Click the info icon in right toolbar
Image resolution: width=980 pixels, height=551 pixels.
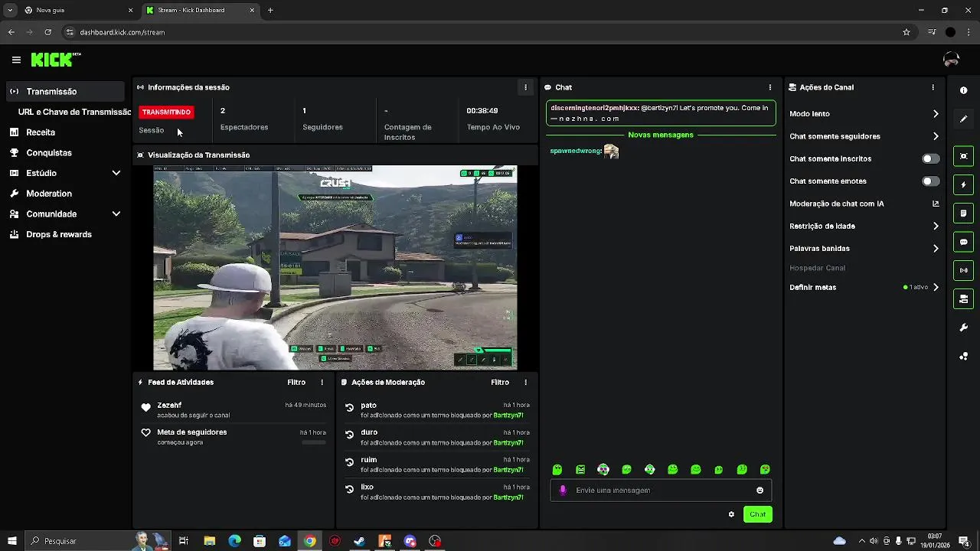pyautogui.click(x=963, y=90)
